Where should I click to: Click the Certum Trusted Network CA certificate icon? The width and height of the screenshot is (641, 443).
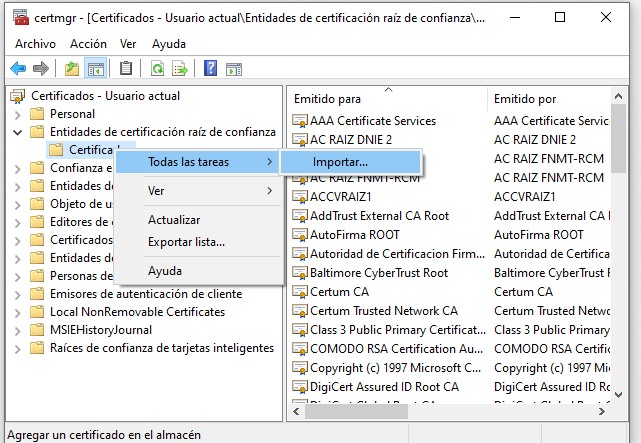(300, 311)
